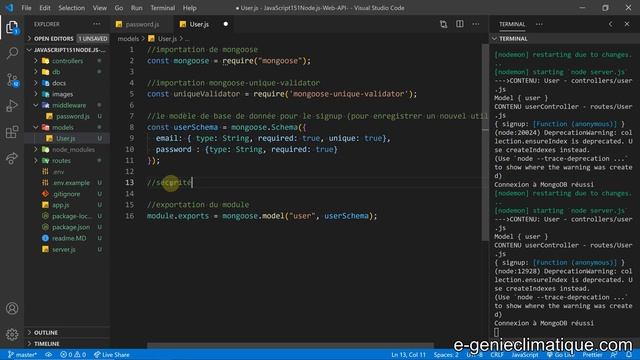This screenshot has width=640, height=360.
Task: Open the Run and Debug view
Action: 12,106
